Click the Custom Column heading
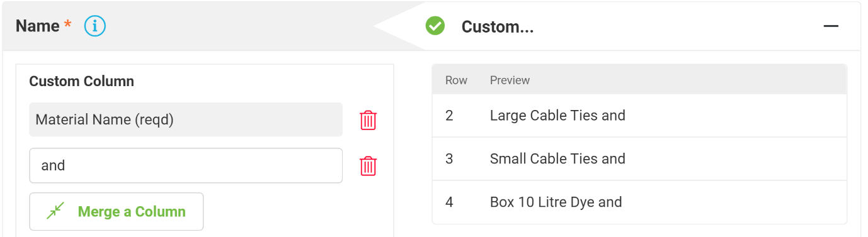868x237 pixels. click(x=81, y=81)
